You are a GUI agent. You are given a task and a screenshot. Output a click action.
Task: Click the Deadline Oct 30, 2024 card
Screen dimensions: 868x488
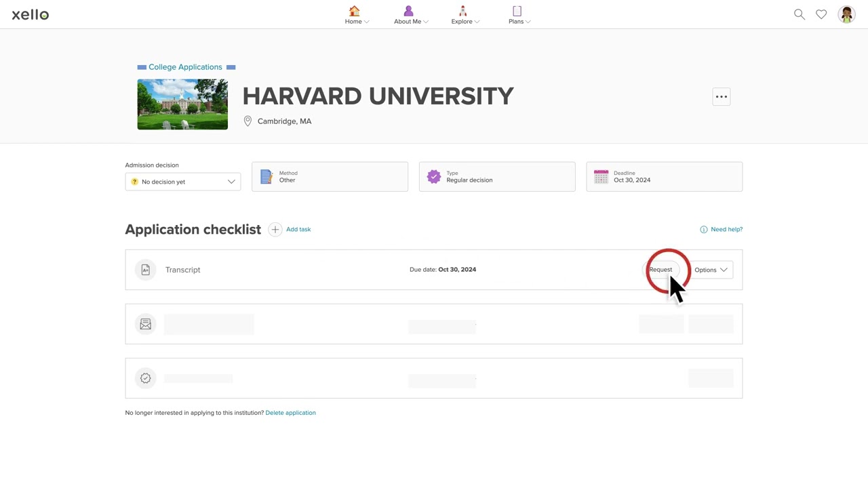665,177
